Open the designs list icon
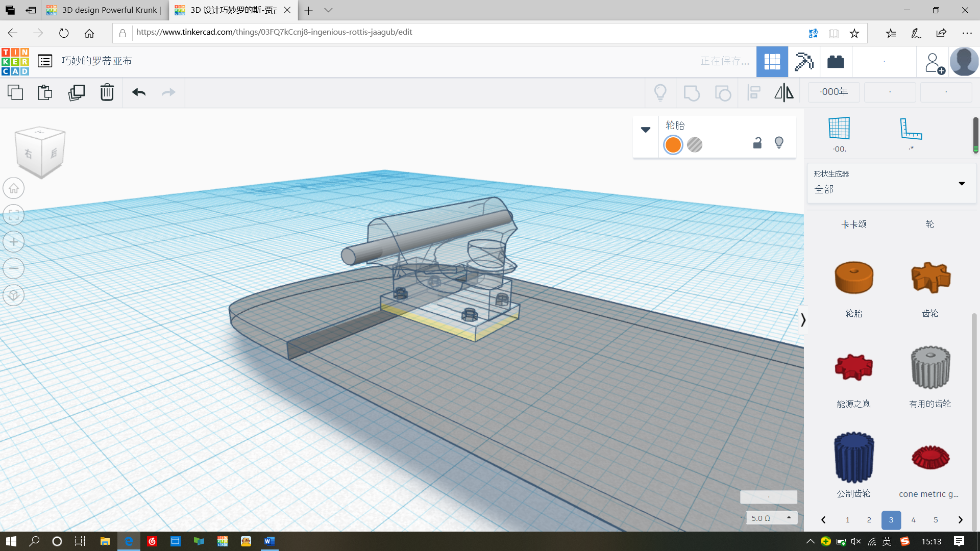Screen dimensions: 980x551 coord(45,61)
